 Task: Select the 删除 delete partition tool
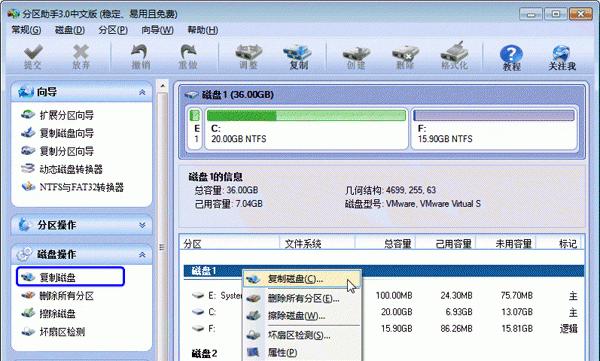click(x=405, y=57)
